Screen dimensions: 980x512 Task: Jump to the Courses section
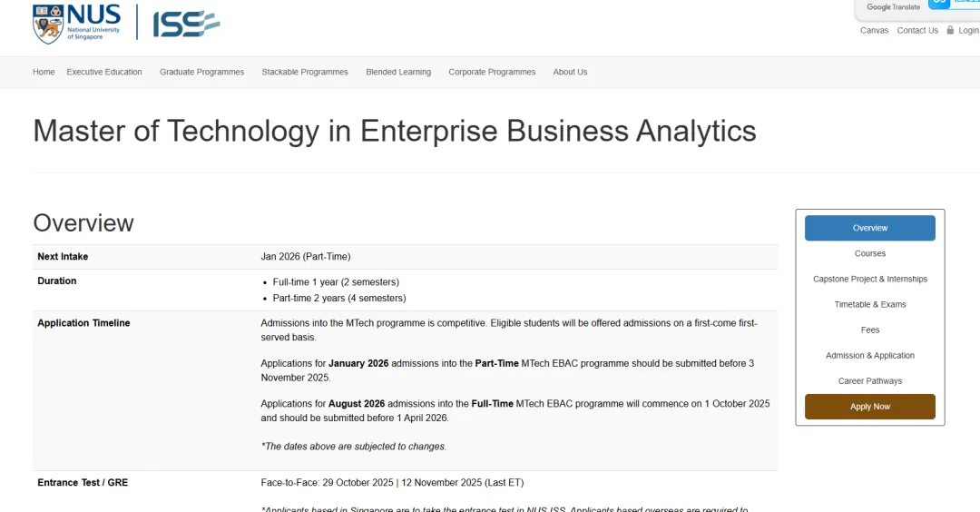point(869,253)
